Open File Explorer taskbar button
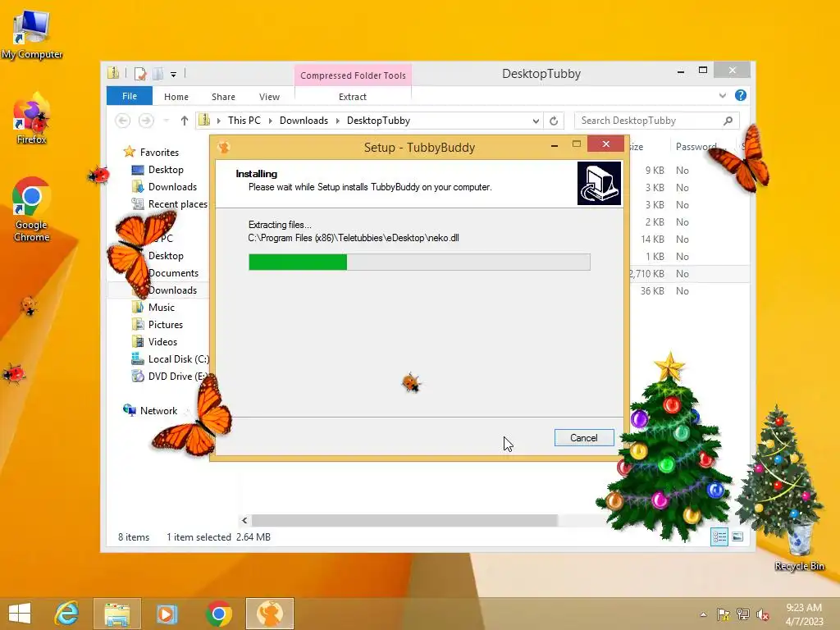This screenshot has height=630, width=840. (x=117, y=614)
